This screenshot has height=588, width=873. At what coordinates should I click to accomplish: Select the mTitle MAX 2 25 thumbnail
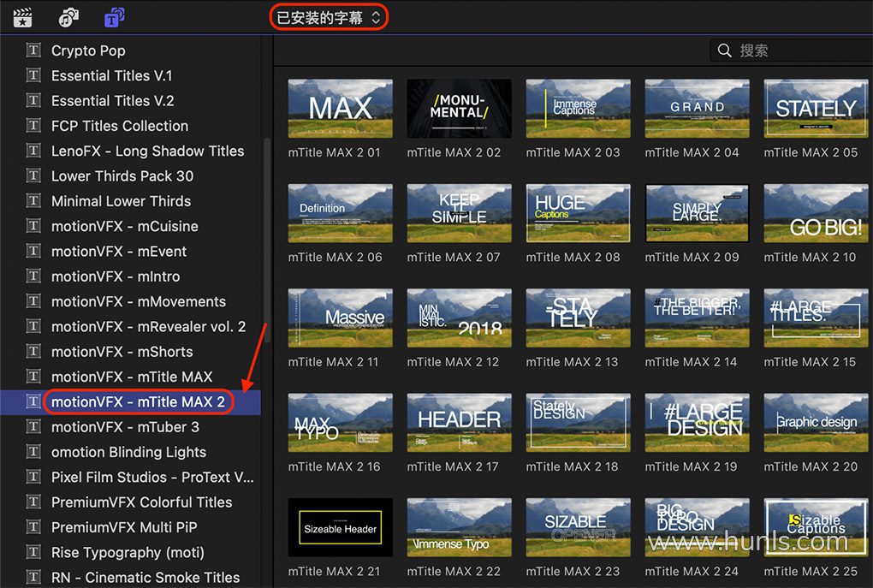(x=817, y=527)
